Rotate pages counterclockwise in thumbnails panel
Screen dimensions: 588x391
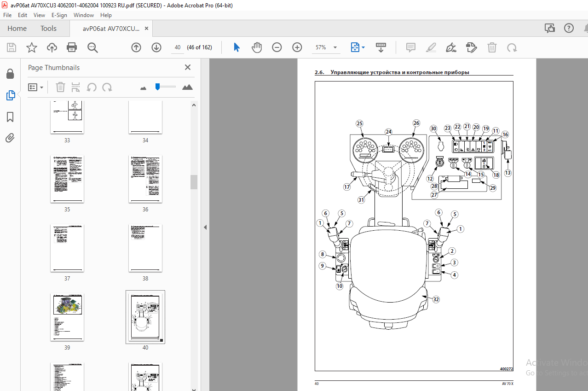pyautogui.click(x=92, y=87)
